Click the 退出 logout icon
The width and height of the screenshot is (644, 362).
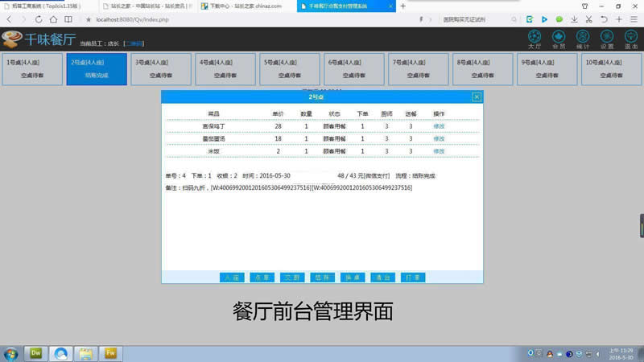click(x=631, y=38)
